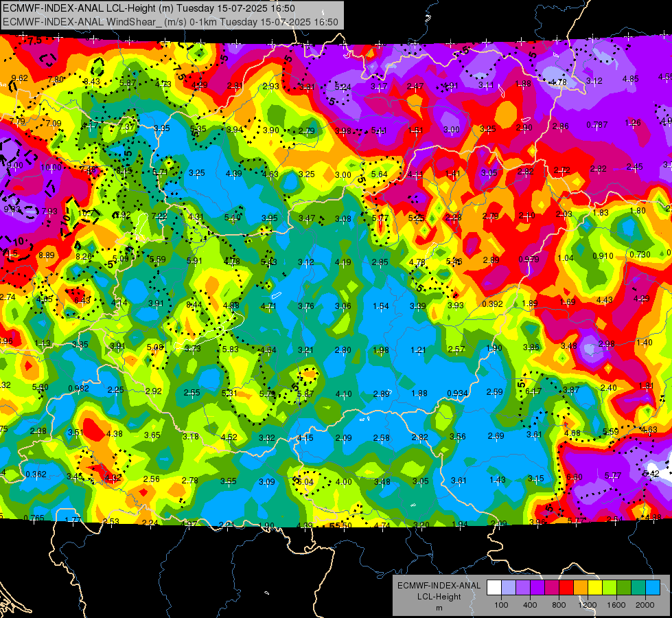This screenshot has width=672, height=618.
Task: Click the grid value 6.43
Action: pos(82,300)
